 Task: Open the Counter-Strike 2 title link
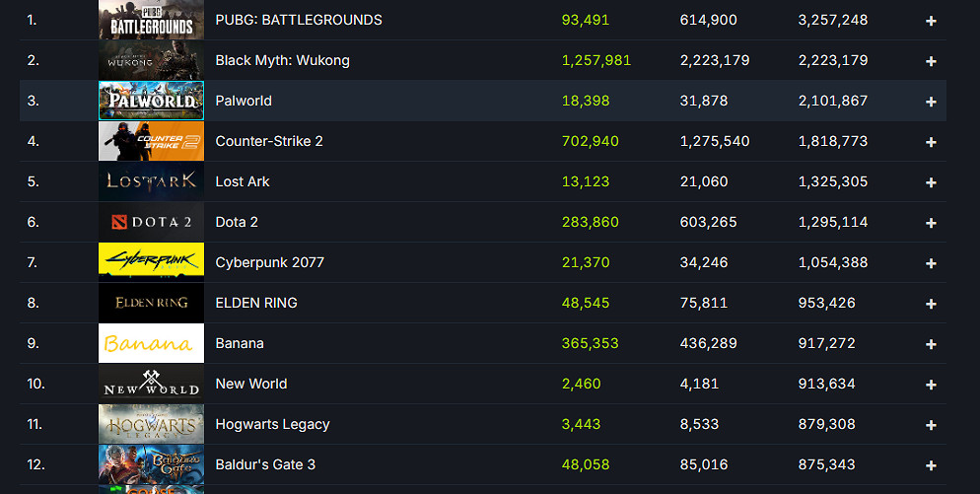pos(269,141)
